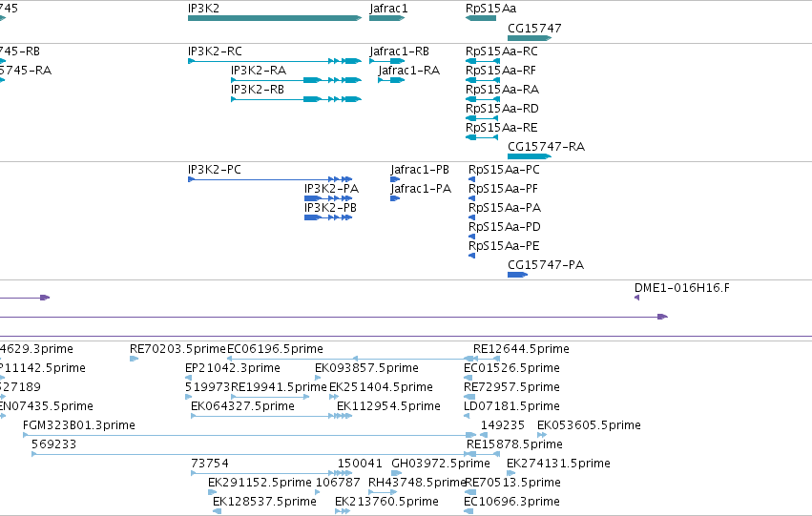Viewport: 812px width, 516px height.
Task: Select protein RpS15Aa-PC
Action: coord(471,179)
